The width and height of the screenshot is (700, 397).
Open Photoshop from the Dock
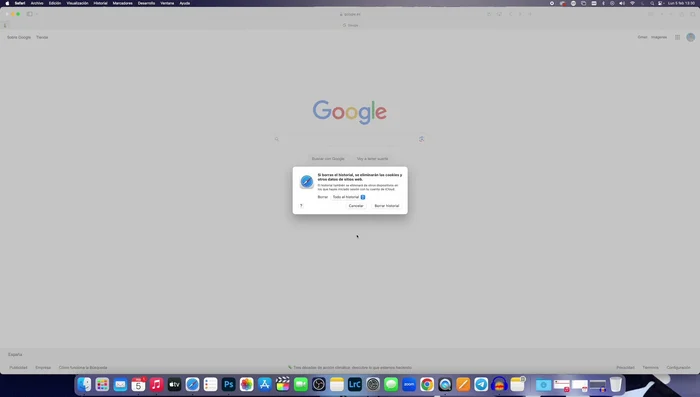pos(229,384)
